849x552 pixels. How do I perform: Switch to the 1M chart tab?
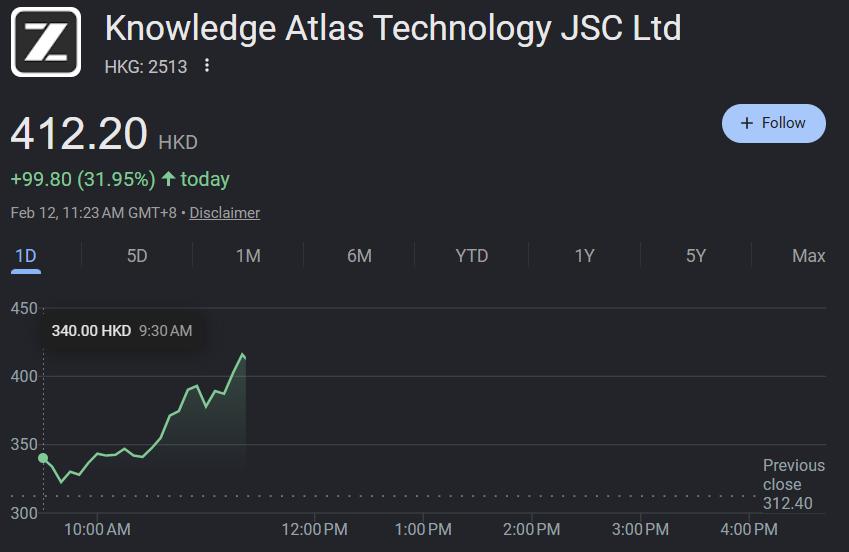coord(248,256)
